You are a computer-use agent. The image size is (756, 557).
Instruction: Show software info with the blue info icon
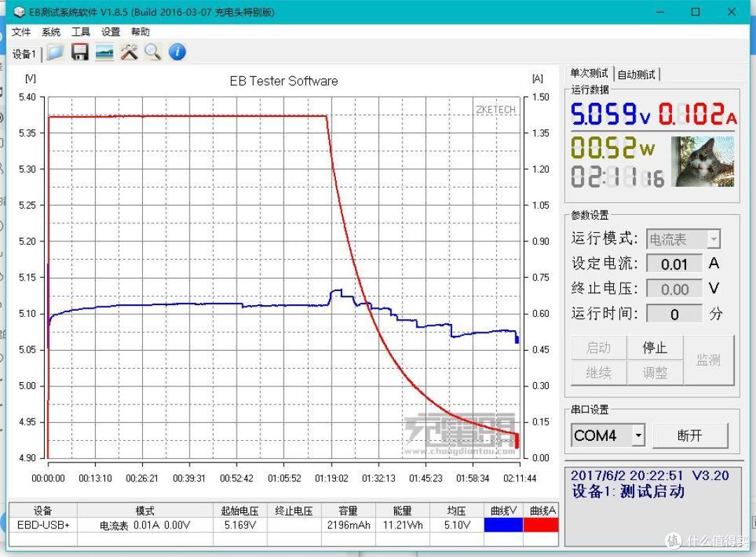[x=176, y=52]
